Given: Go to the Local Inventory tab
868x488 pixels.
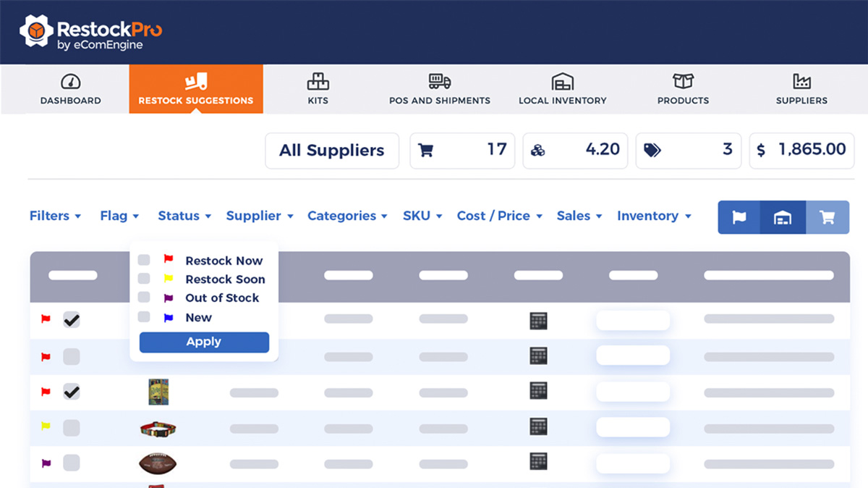Looking at the screenshot, I should 562,89.
